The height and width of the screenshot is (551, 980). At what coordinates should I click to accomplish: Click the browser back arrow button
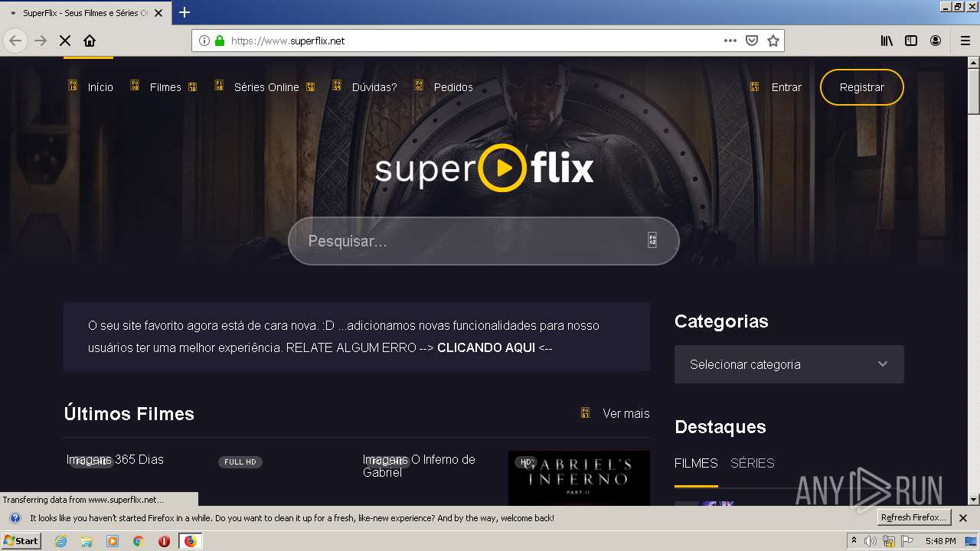click(15, 41)
